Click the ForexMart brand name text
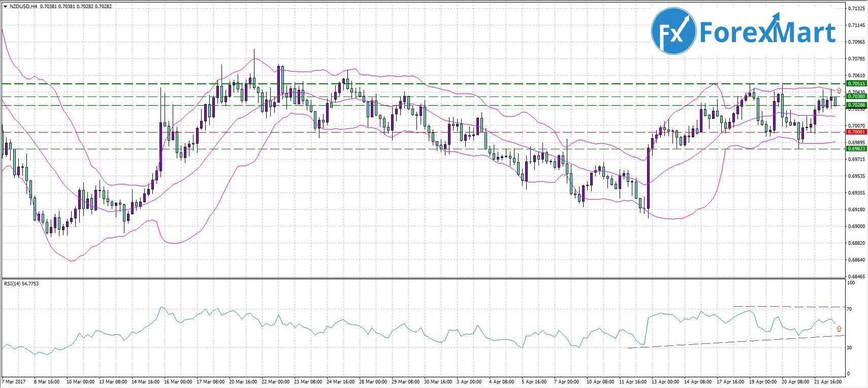868x388 pixels. [767, 32]
